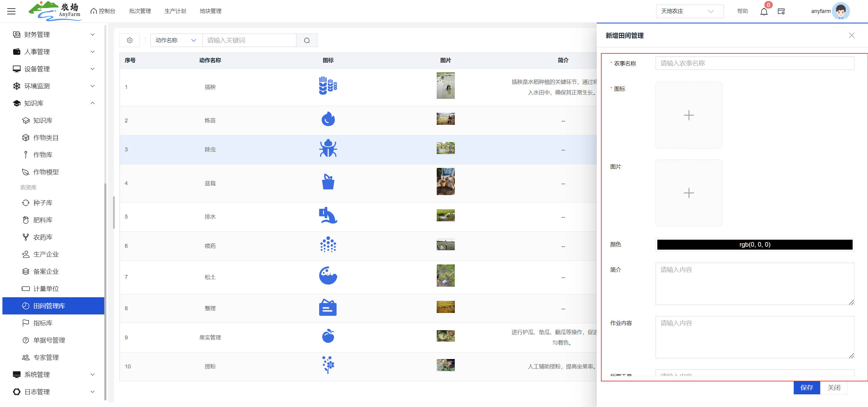Click the 关闭 button
This screenshot has width=868, height=407.
(x=834, y=387)
